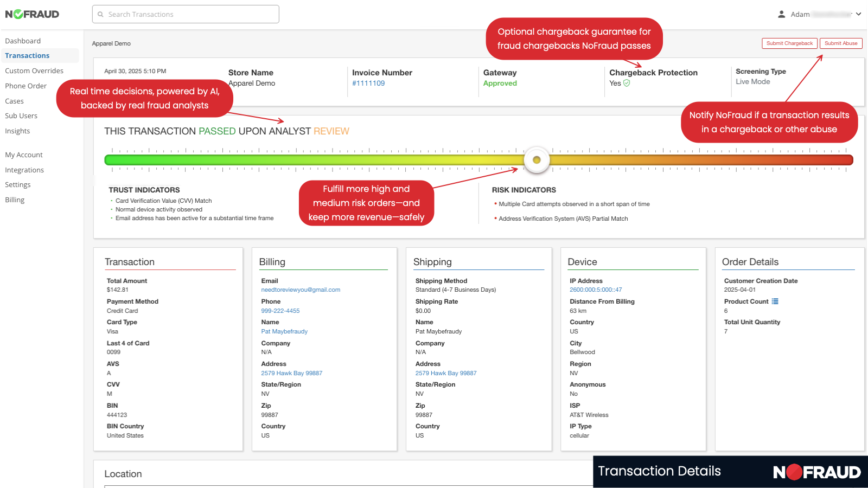Viewport: 868px width, 488px height.
Task: Click the Shipping Rate value $0.00
Action: pos(423,311)
